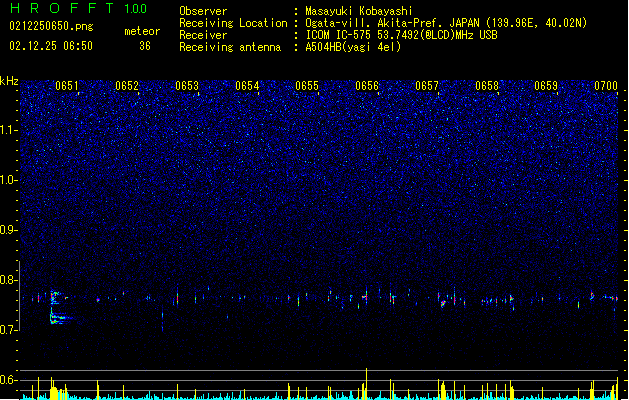This screenshot has width=629, height=400.
Task: Select the name Masayuki Kobayashi
Action: (359, 11)
